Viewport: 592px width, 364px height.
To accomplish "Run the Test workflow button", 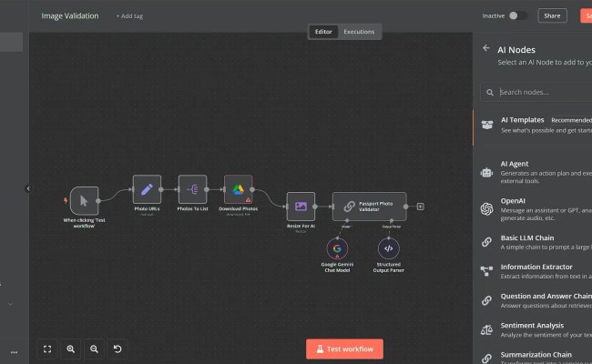I will click(x=344, y=349).
